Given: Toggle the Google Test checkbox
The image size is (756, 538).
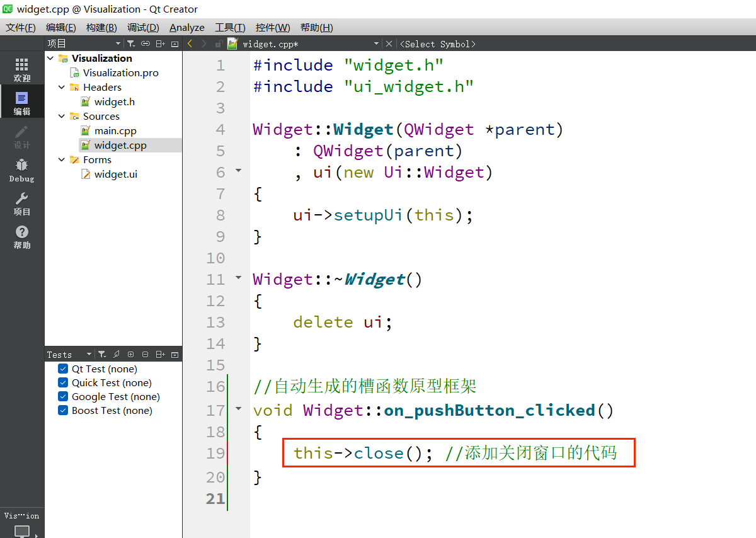Looking at the screenshot, I should coord(63,396).
